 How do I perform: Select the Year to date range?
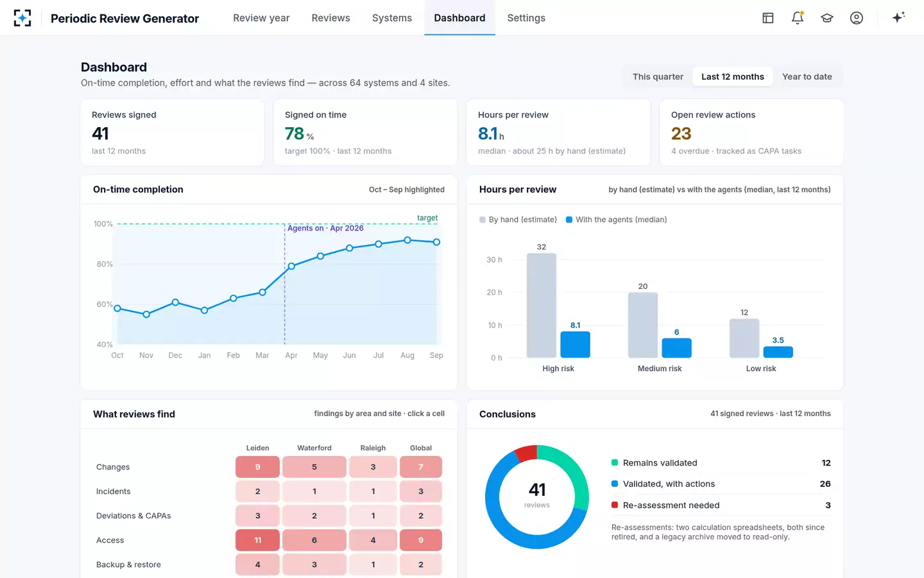tap(807, 76)
